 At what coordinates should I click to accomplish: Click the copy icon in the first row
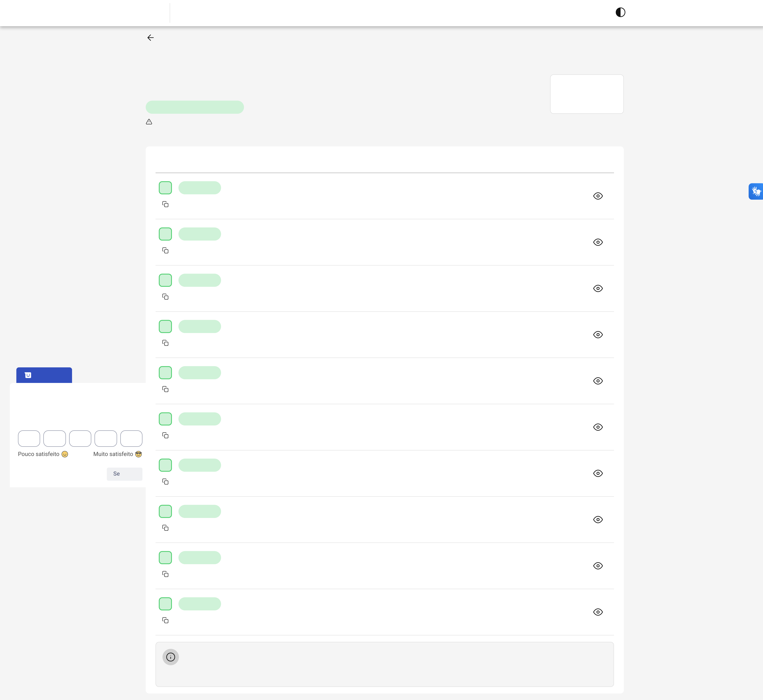tap(165, 204)
